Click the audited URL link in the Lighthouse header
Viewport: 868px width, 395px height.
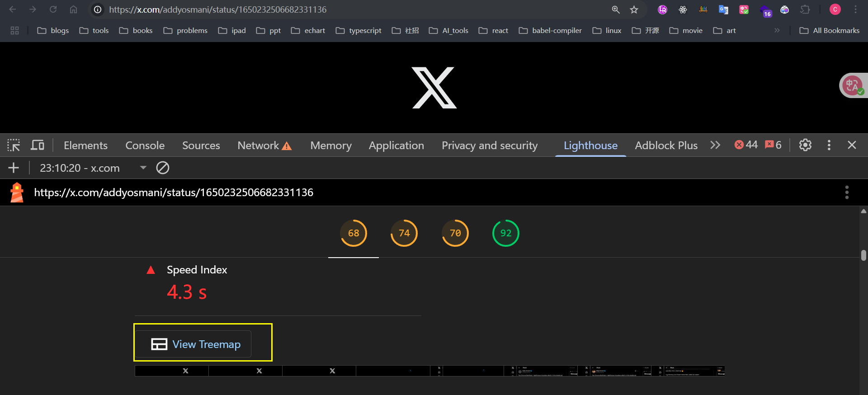[x=174, y=192]
